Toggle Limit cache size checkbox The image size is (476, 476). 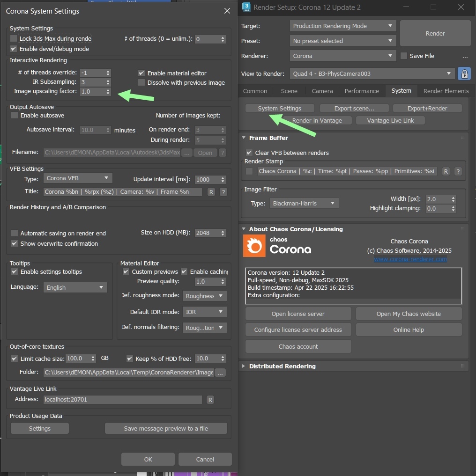tap(14, 359)
